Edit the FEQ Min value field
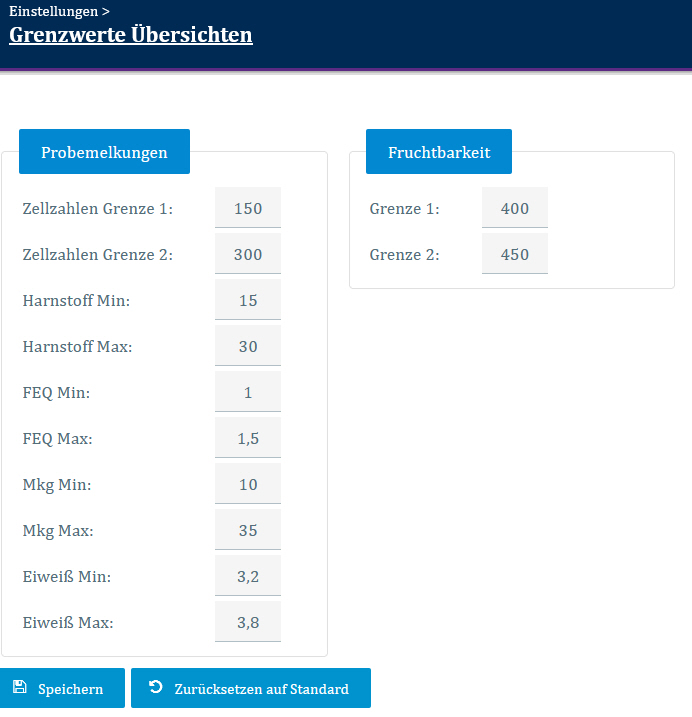This screenshot has width=692, height=717. click(247, 392)
